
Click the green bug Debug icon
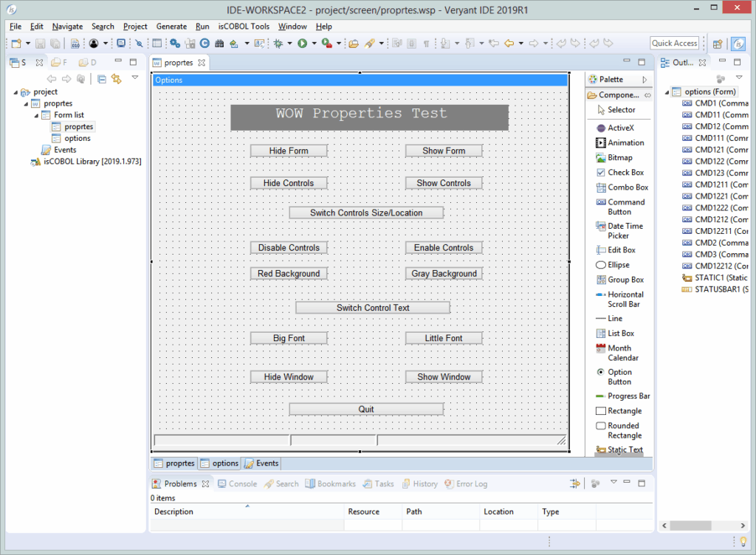point(278,44)
